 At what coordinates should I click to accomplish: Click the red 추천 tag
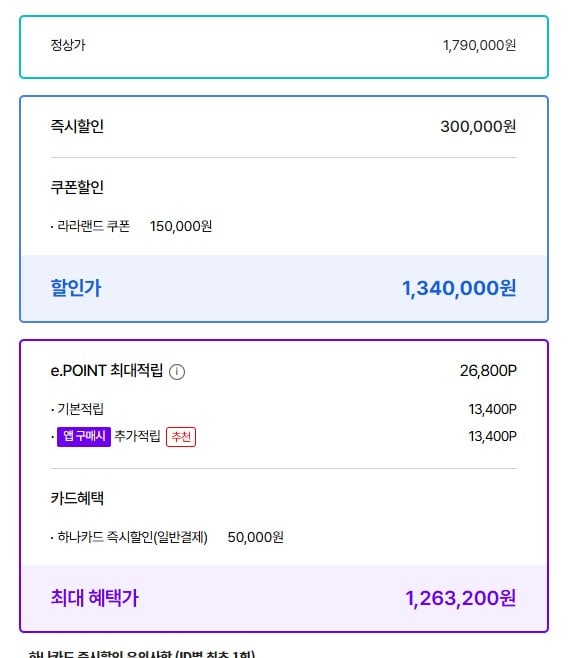(x=181, y=437)
